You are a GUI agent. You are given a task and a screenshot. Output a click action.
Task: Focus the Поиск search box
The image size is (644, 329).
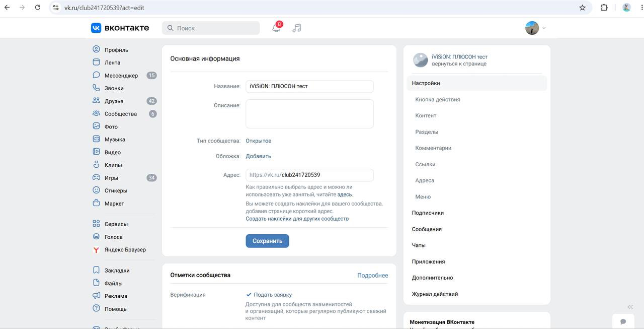point(211,28)
